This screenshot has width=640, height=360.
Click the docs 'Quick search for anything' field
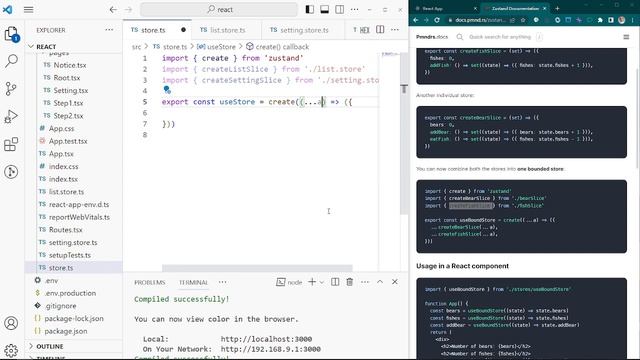coord(500,37)
